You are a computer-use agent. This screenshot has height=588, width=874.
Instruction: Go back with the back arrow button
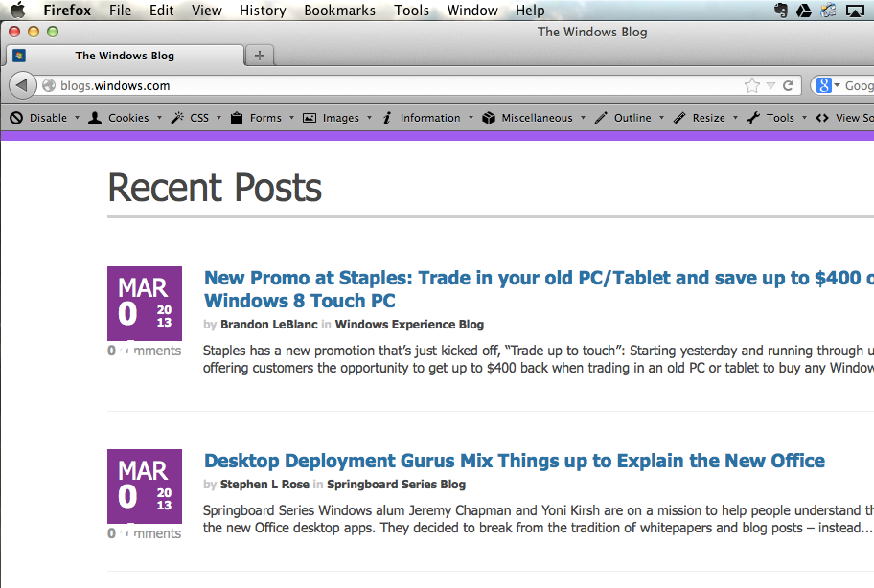click(22, 85)
